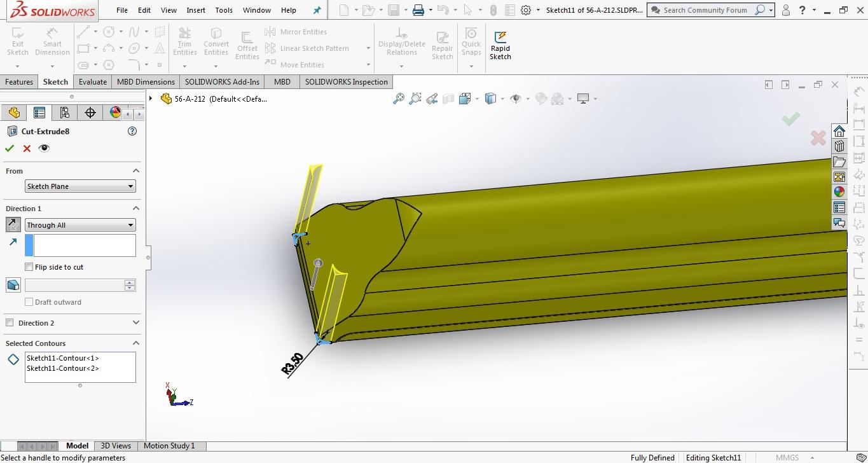The width and height of the screenshot is (868, 463).
Task: Click the draft on/off icon
Action: click(13, 285)
